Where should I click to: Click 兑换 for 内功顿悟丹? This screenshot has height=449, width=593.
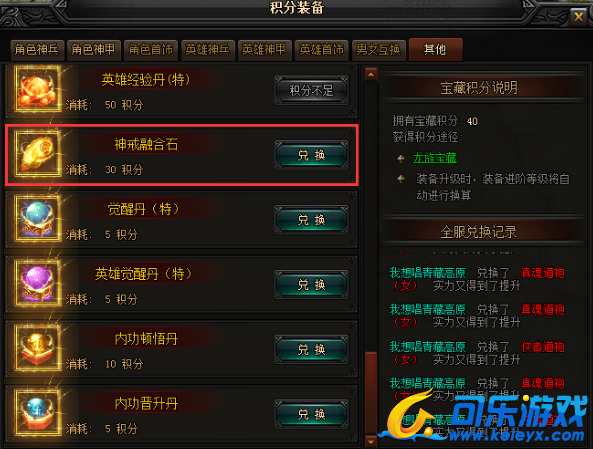[311, 350]
